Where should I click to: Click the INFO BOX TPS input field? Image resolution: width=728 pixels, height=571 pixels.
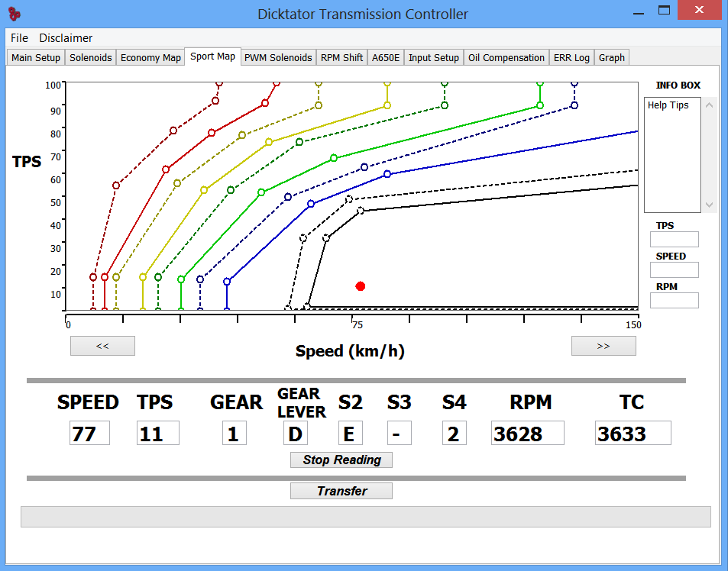[x=674, y=240]
